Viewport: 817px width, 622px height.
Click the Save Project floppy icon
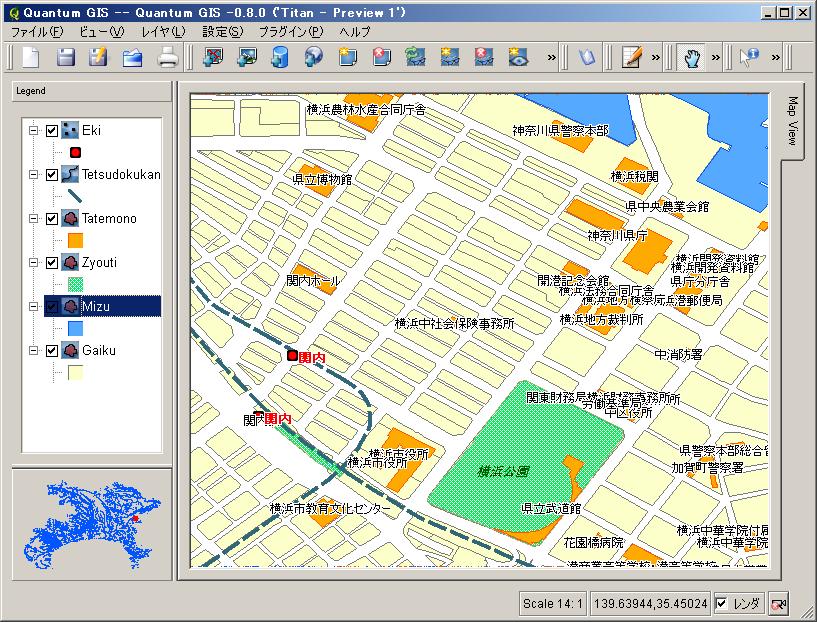tap(65, 57)
